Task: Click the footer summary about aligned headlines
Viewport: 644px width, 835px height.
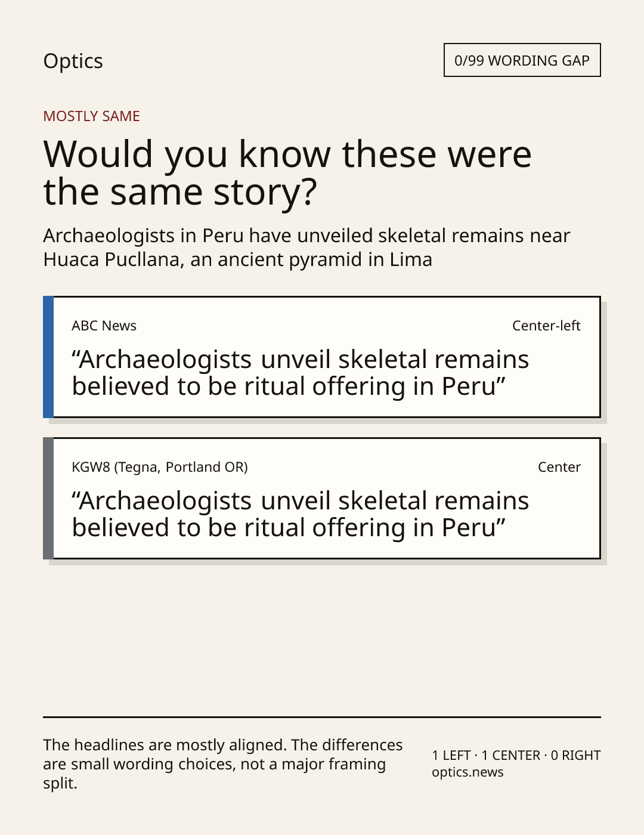Action: [x=223, y=764]
